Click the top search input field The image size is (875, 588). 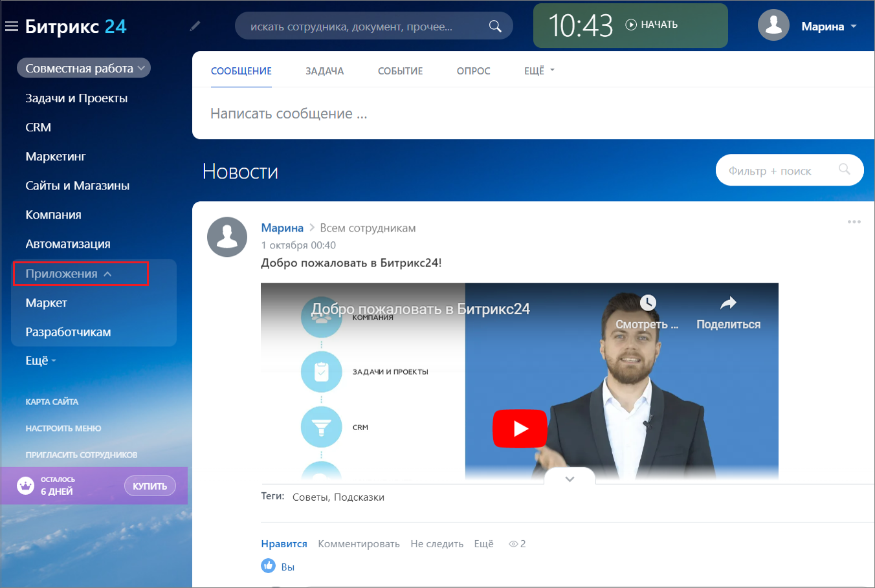point(374,27)
